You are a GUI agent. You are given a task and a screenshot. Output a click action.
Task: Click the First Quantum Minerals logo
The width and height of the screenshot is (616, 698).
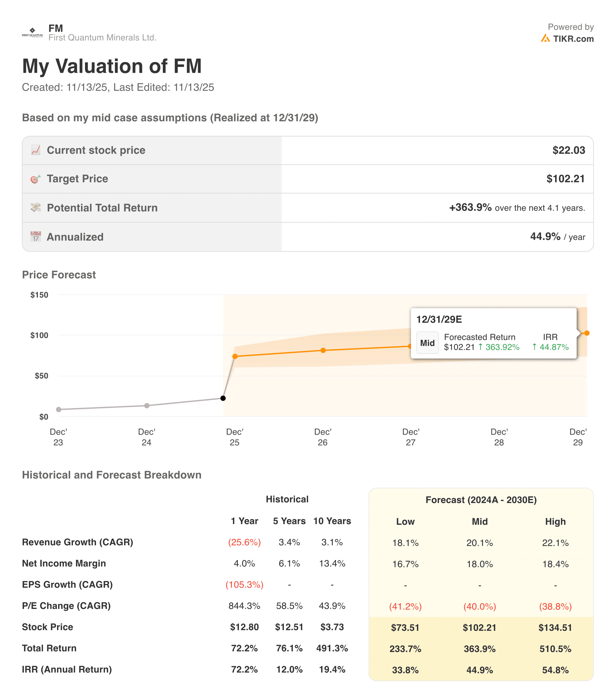point(32,33)
